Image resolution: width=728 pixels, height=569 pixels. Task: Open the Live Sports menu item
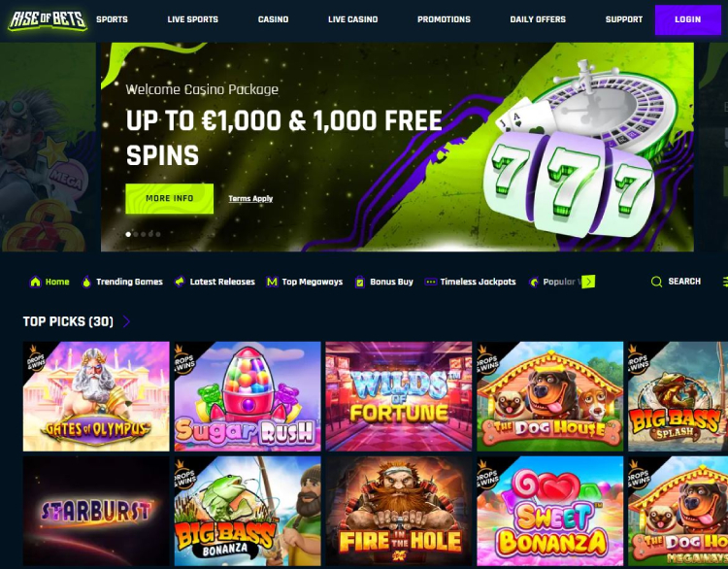(193, 19)
